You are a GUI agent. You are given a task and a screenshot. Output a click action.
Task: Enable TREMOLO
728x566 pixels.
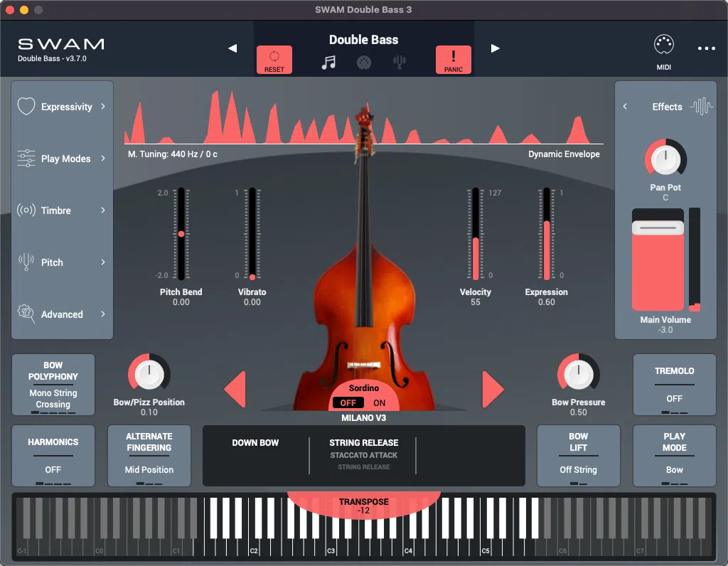click(x=674, y=385)
